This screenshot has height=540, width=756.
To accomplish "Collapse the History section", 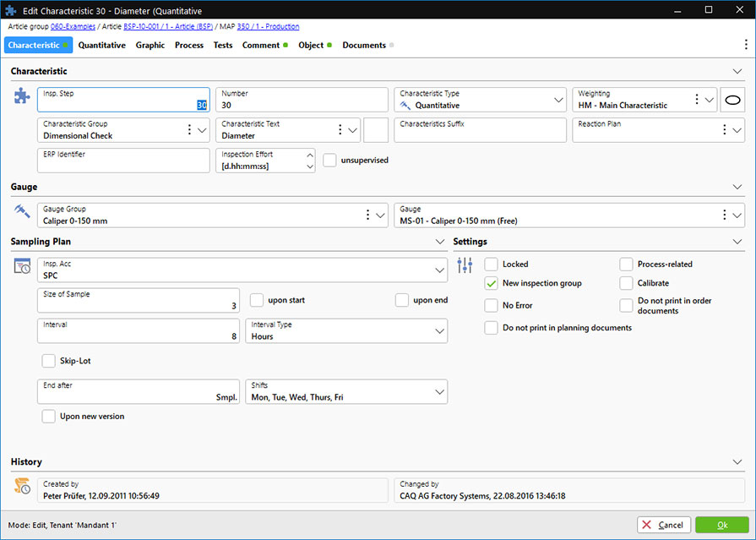I will coord(737,462).
